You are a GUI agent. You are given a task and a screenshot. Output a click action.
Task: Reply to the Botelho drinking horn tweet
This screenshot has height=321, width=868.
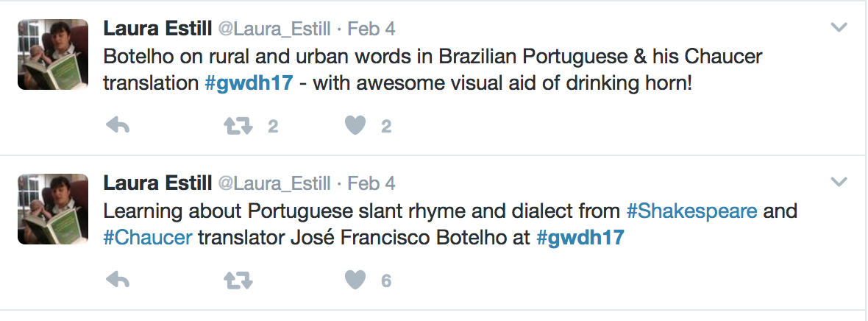pyautogui.click(x=118, y=126)
